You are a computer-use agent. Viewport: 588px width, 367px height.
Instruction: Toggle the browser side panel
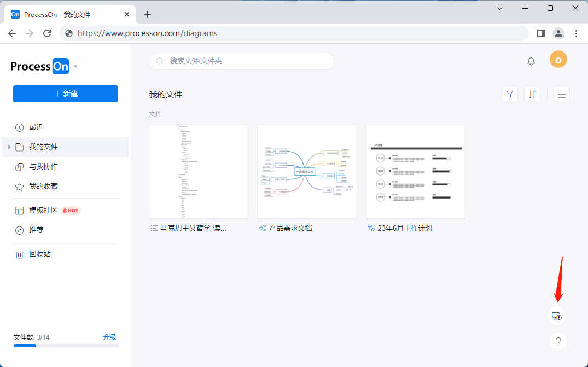(541, 33)
